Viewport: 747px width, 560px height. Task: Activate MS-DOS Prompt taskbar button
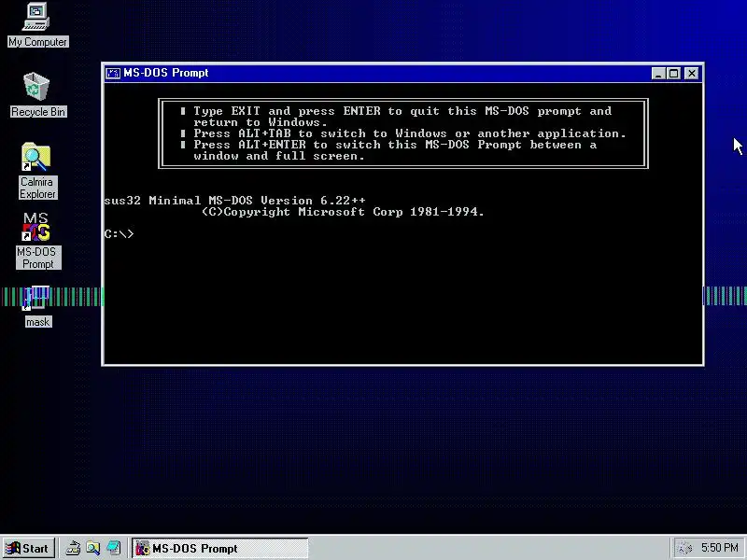[220, 549]
